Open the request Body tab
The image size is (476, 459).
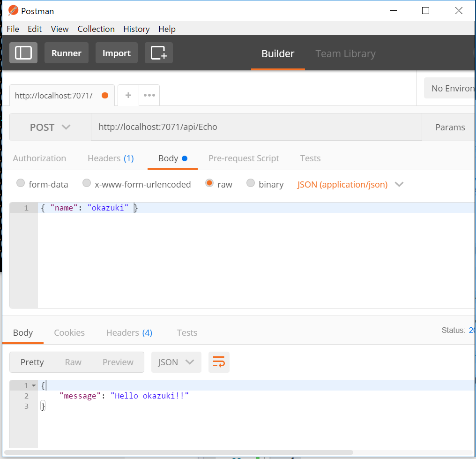(x=172, y=158)
